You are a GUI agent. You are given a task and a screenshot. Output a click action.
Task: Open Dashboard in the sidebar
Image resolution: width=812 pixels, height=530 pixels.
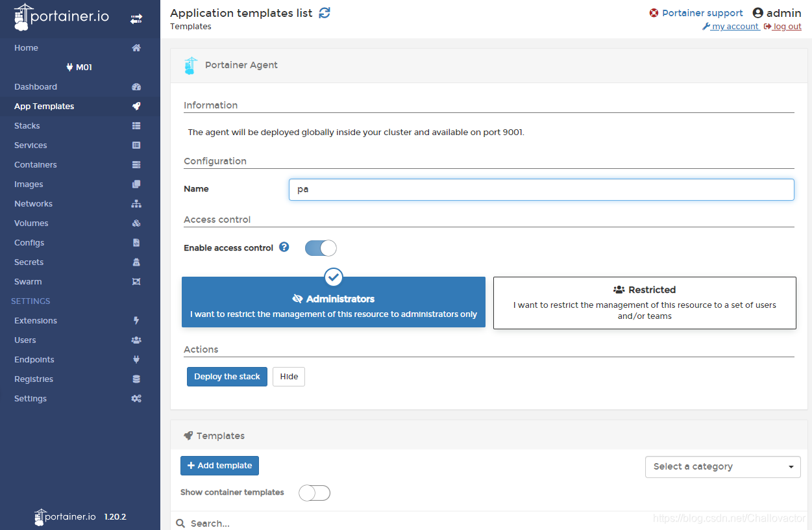(80, 86)
